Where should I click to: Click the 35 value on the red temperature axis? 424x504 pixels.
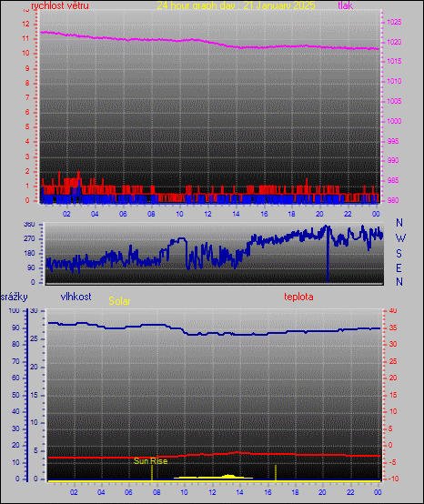(x=393, y=328)
